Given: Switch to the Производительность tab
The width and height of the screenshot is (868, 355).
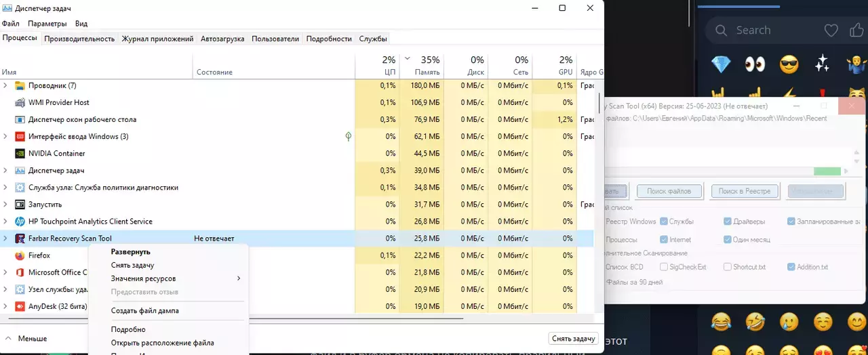Looking at the screenshot, I should (x=79, y=39).
